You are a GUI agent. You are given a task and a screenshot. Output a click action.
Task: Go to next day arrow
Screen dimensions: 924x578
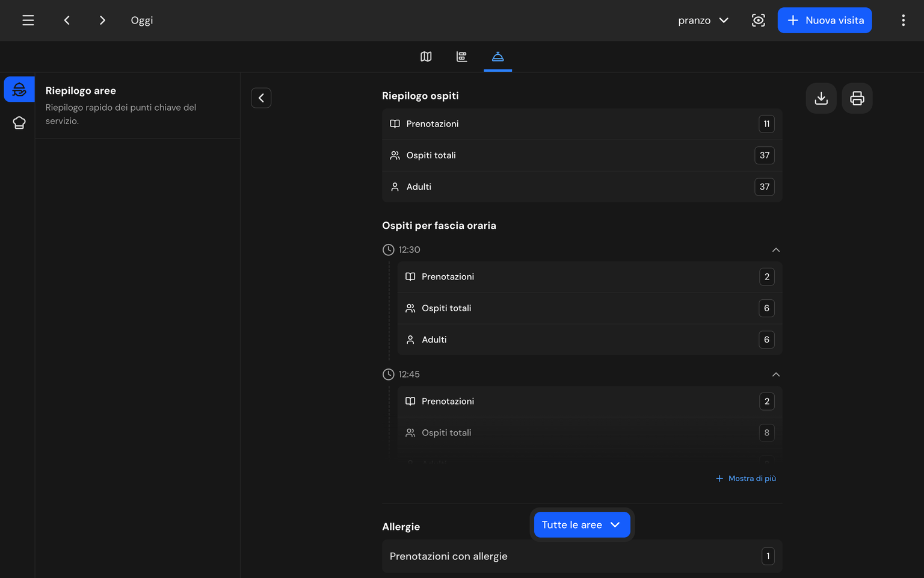(102, 20)
